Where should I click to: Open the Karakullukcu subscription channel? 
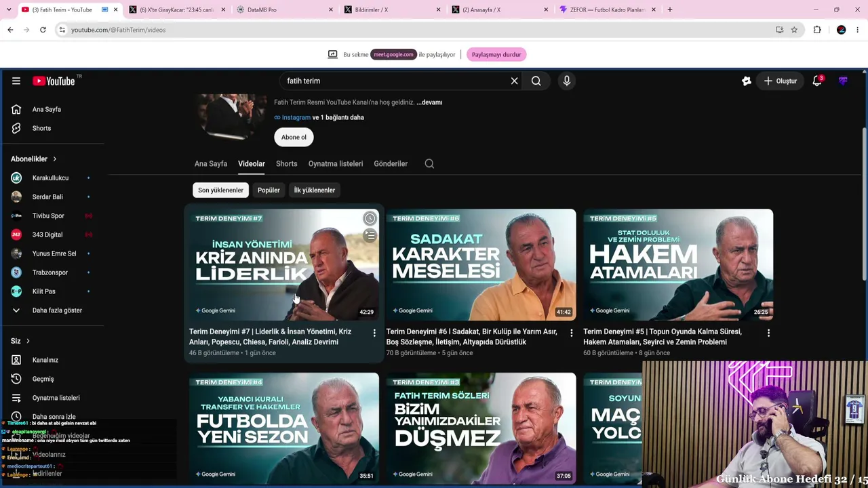click(x=50, y=178)
